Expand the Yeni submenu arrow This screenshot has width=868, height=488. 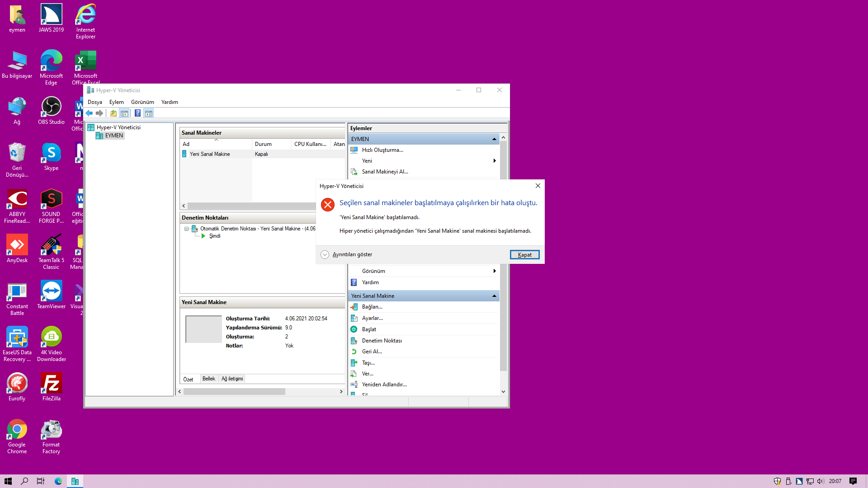[495, 161]
